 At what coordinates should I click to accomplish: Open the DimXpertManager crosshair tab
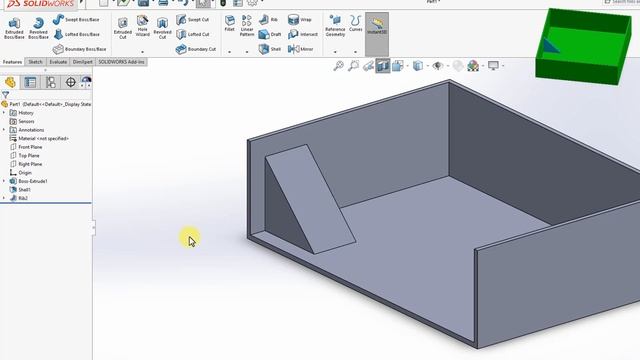point(71,82)
